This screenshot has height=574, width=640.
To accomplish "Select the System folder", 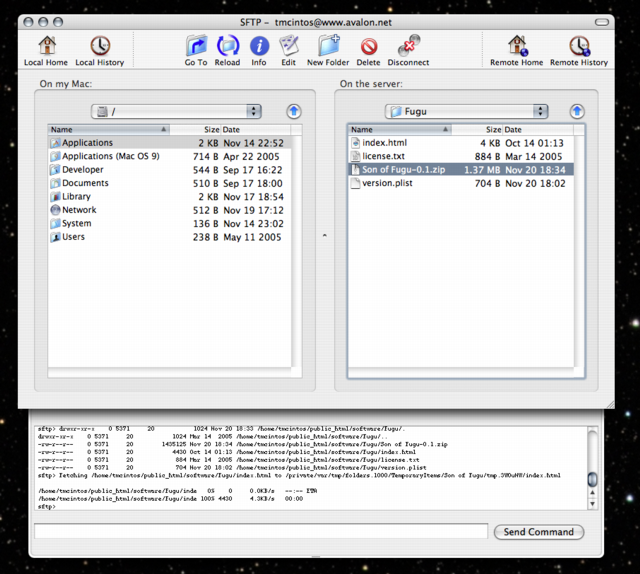I will (x=169, y=224).
